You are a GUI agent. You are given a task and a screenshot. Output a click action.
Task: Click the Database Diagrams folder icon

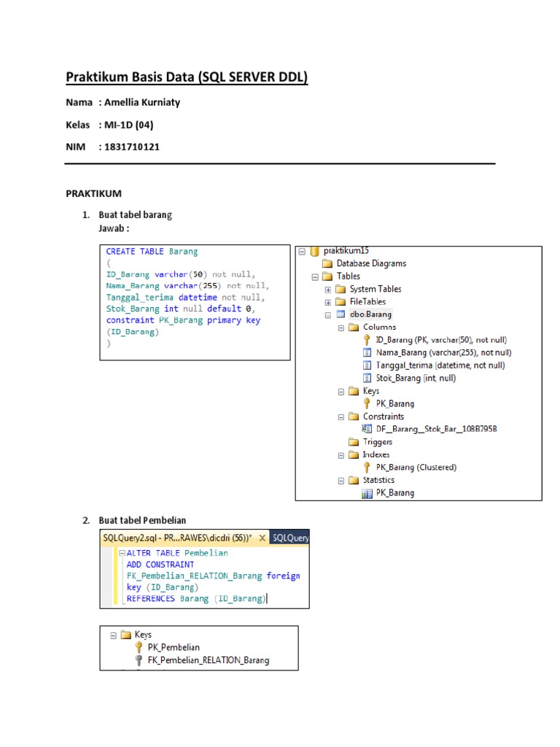click(327, 263)
